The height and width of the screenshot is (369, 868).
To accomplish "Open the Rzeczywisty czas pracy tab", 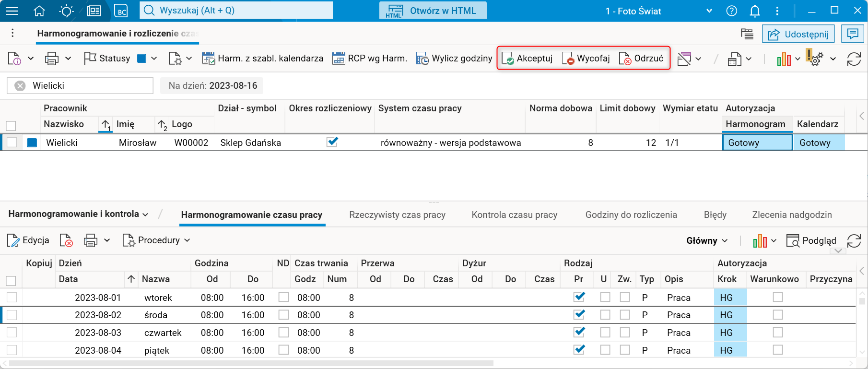I will pyautogui.click(x=398, y=215).
